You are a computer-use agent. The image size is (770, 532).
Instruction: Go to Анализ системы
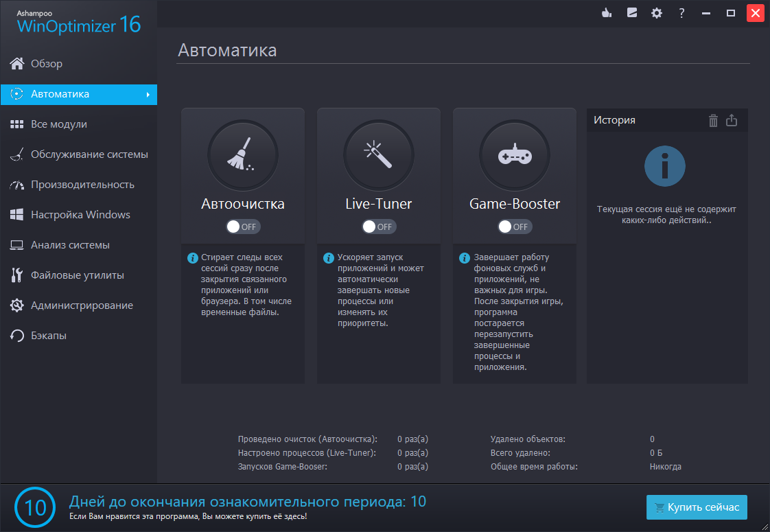pos(78,245)
